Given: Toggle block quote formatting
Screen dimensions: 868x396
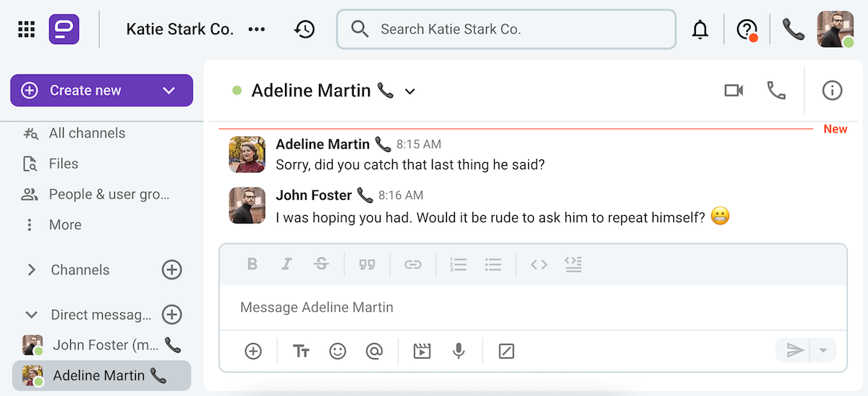Looking at the screenshot, I should [367, 264].
